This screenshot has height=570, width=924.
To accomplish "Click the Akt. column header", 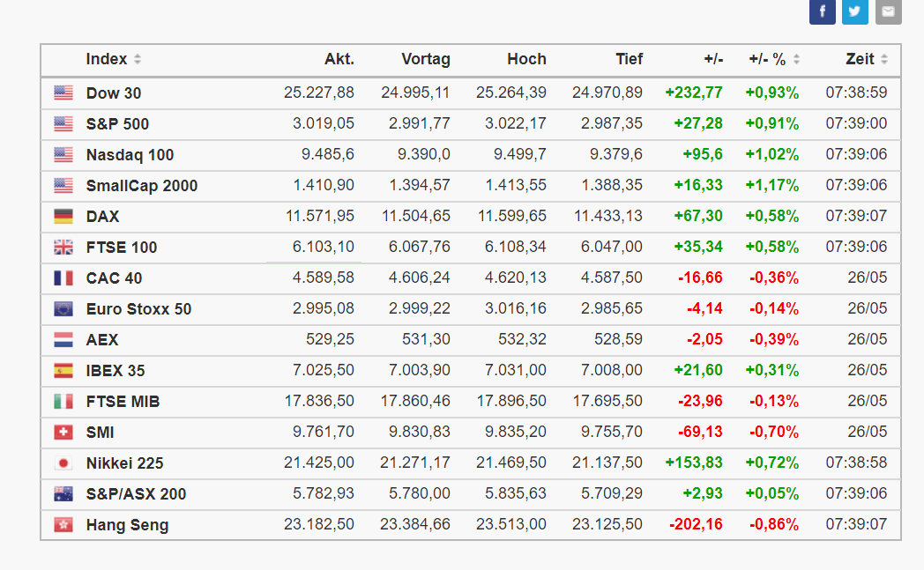I will tap(339, 60).
